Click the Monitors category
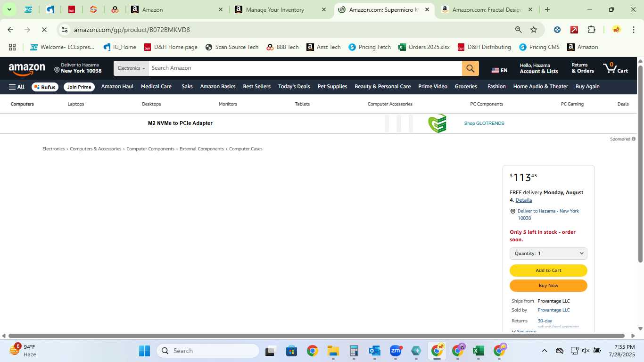Image resolution: width=644 pixels, height=362 pixels. click(x=228, y=104)
